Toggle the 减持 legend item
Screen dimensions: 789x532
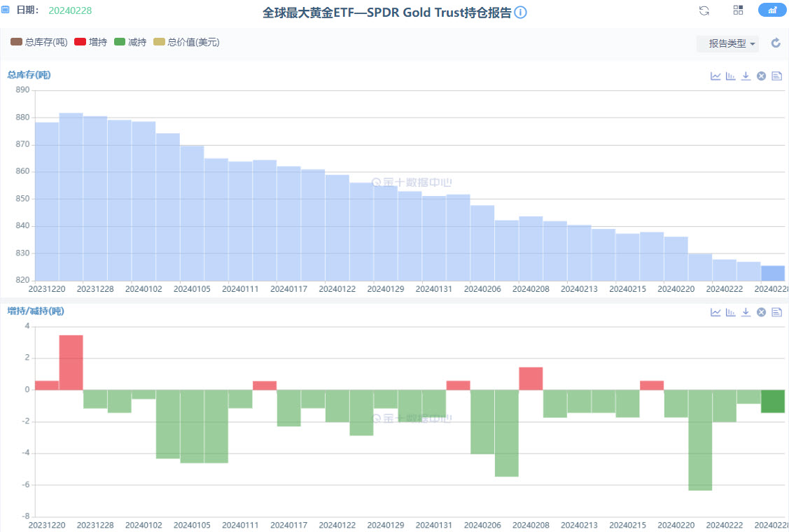pos(130,42)
